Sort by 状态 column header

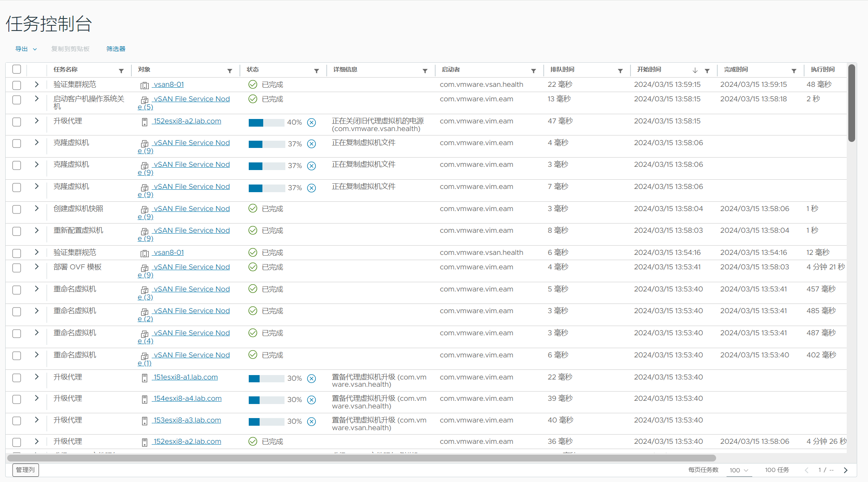[x=253, y=70]
